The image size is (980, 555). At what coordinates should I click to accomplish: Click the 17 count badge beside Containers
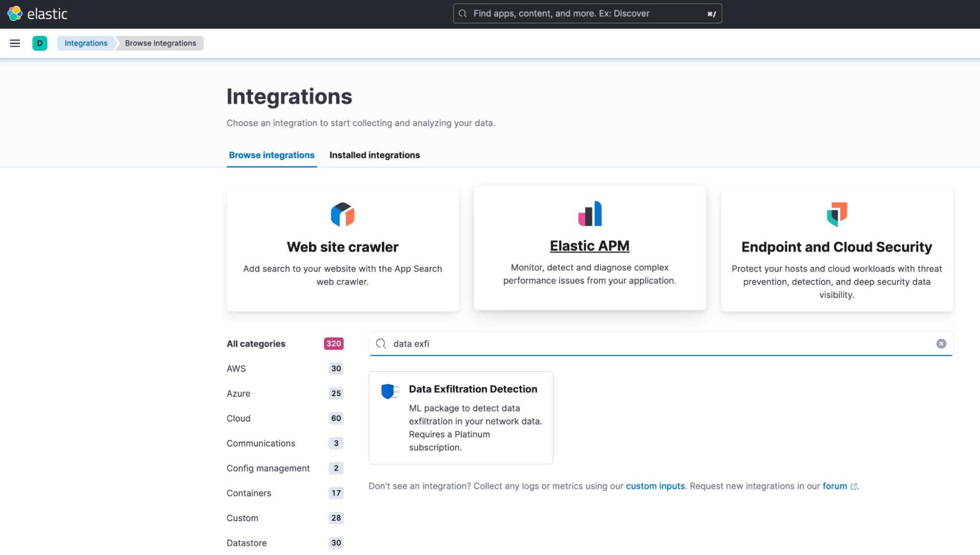coord(336,493)
